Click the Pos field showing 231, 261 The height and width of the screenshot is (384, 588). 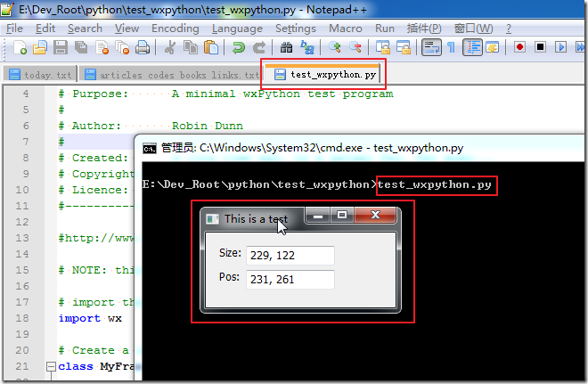[x=290, y=280]
